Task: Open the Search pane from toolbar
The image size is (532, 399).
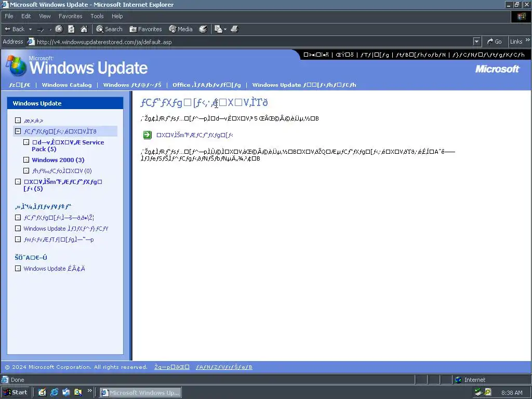Action: pos(109,29)
